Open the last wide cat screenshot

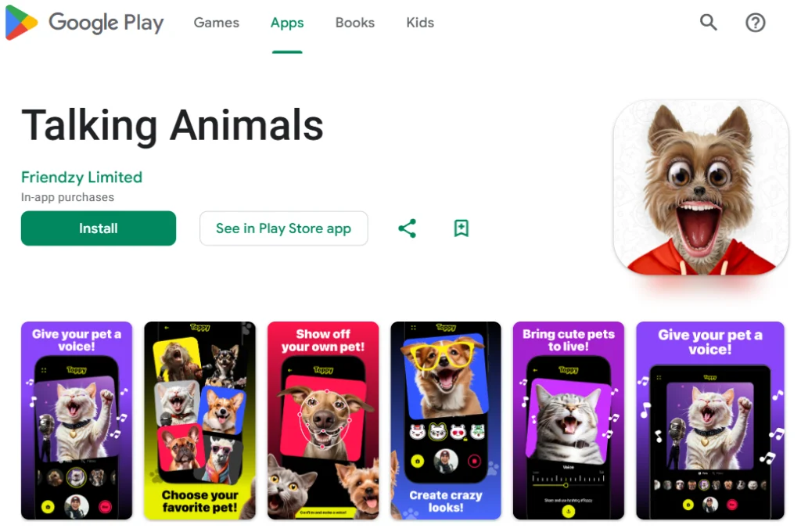pyautogui.click(x=710, y=421)
